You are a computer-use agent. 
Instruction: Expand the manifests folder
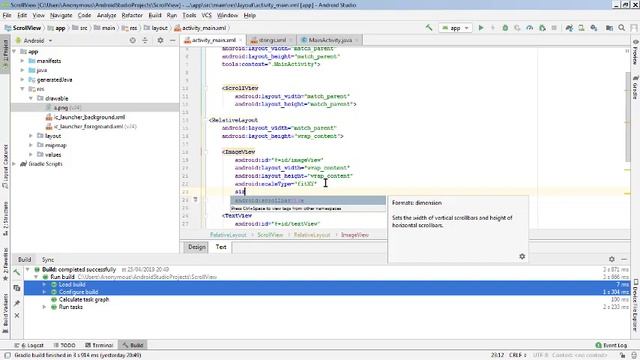22,61
